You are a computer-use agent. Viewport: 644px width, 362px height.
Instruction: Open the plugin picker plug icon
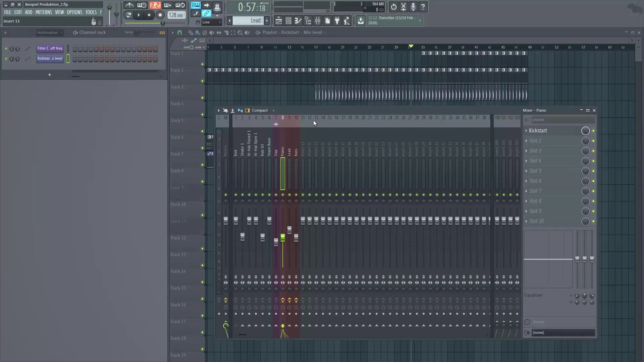(337, 21)
